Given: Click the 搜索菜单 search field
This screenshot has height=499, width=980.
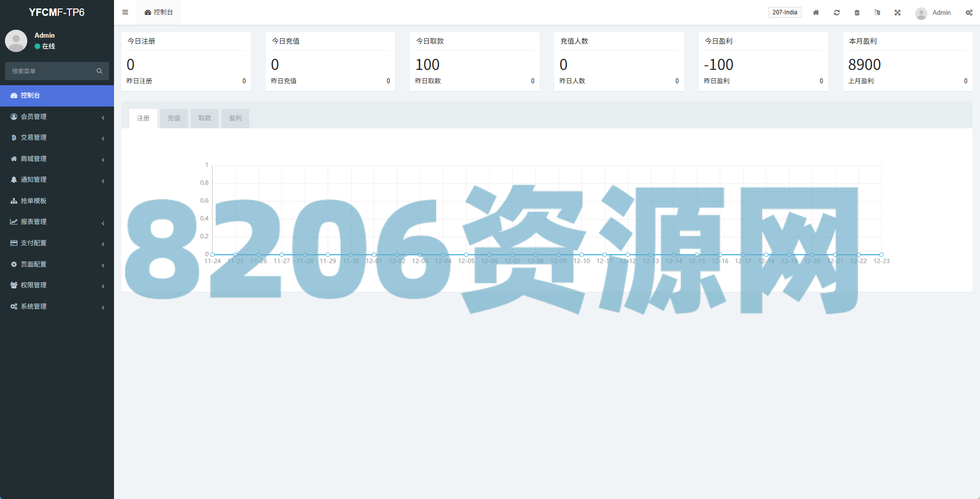Looking at the screenshot, I should coord(50,71).
